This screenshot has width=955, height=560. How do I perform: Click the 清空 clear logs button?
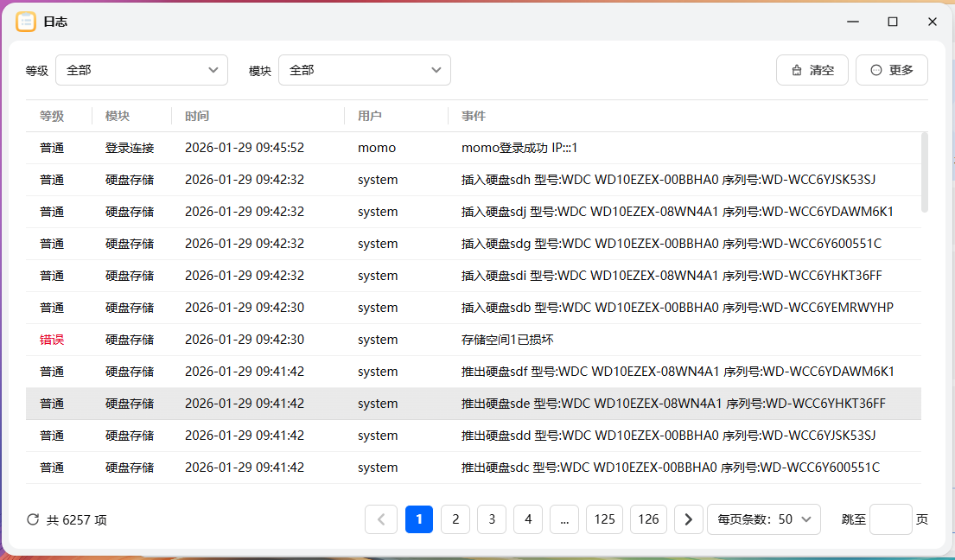(x=812, y=69)
